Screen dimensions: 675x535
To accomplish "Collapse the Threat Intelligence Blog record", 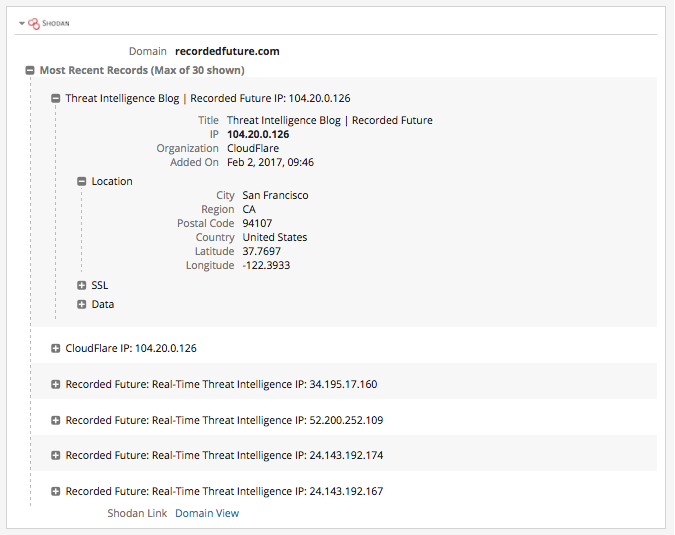I will pos(56,99).
